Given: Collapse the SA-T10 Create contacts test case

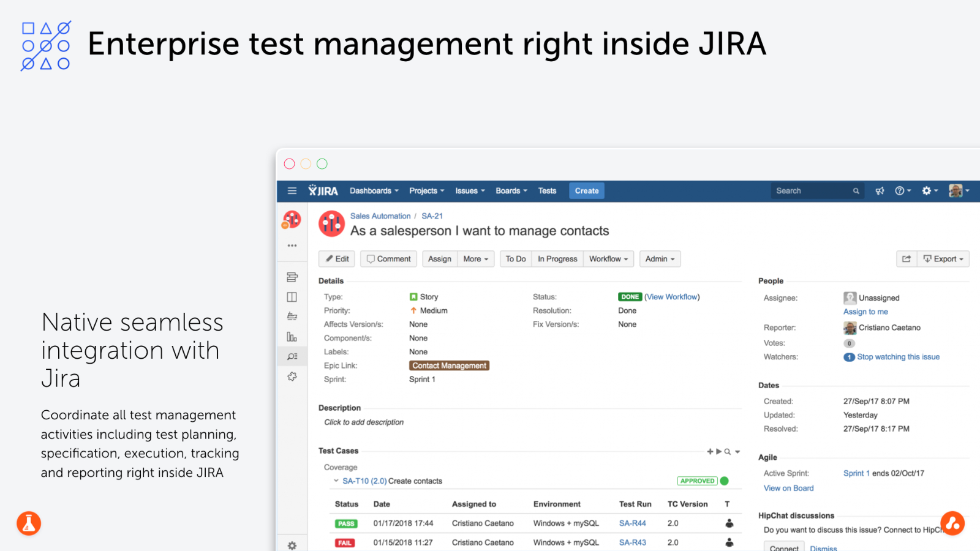Looking at the screenshot, I should [336, 481].
